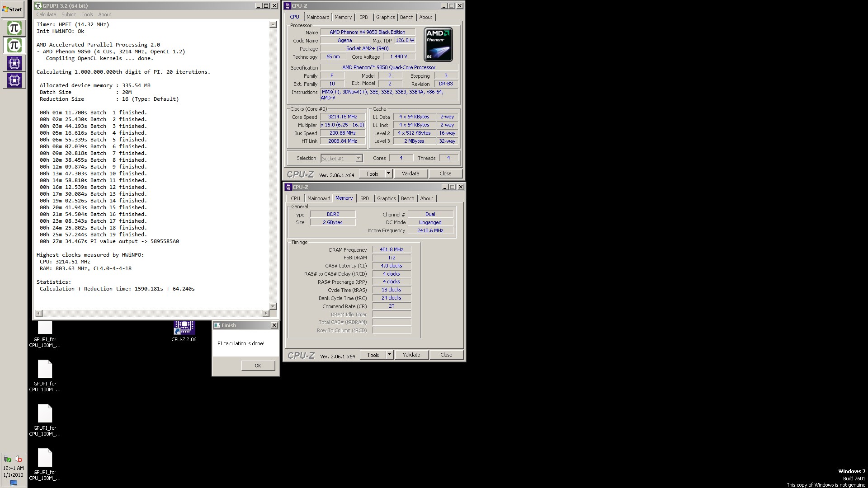Click GPUPI vertical scrollbar up arrow

[273, 24]
